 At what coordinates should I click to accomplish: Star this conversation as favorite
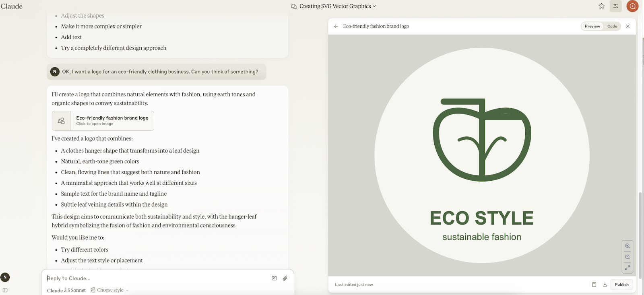(601, 6)
